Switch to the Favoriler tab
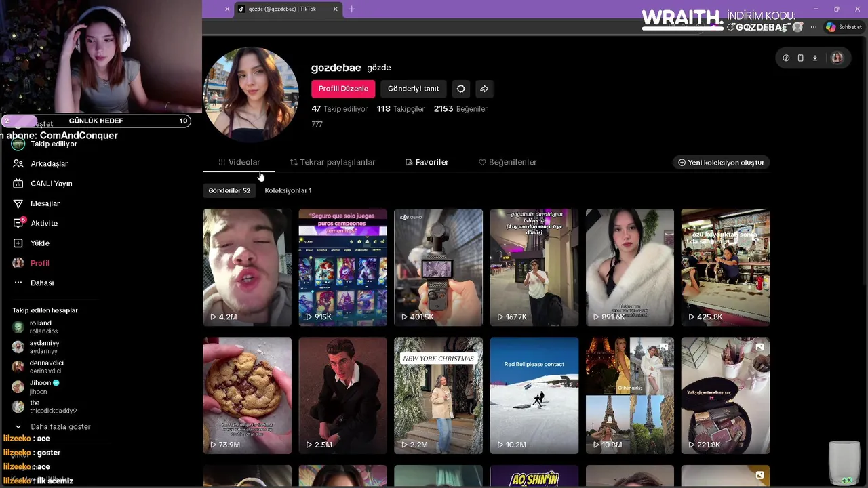The height and width of the screenshot is (488, 868). (x=427, y=162)
